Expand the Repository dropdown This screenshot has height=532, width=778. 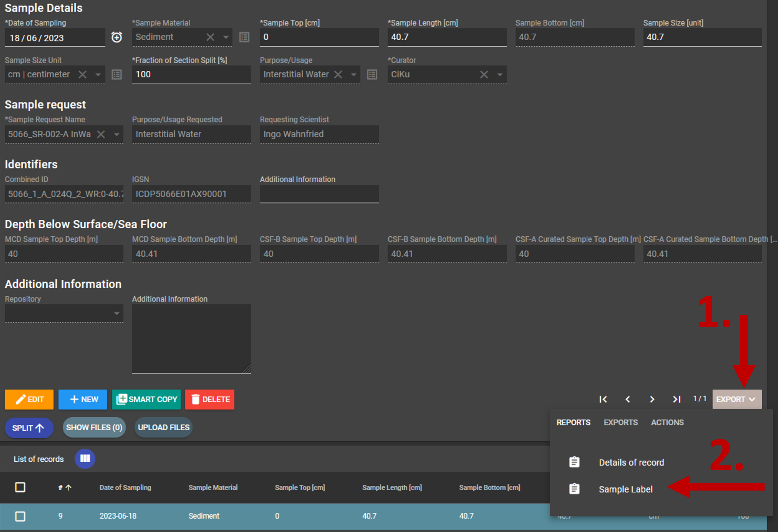pyautogui.click(x=117, y=314)
